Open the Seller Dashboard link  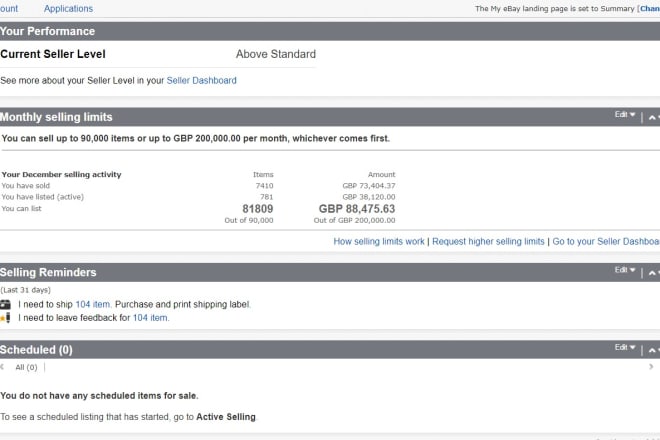click(201, 80)
